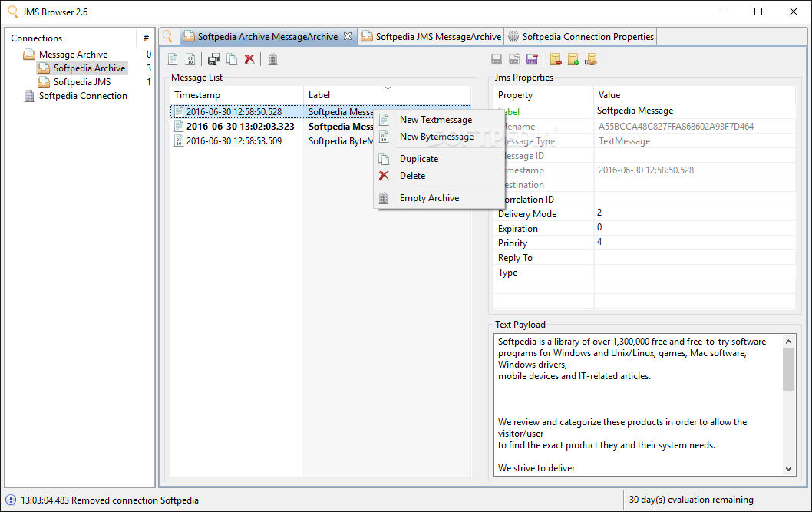Click the status bar info icon

10,500
